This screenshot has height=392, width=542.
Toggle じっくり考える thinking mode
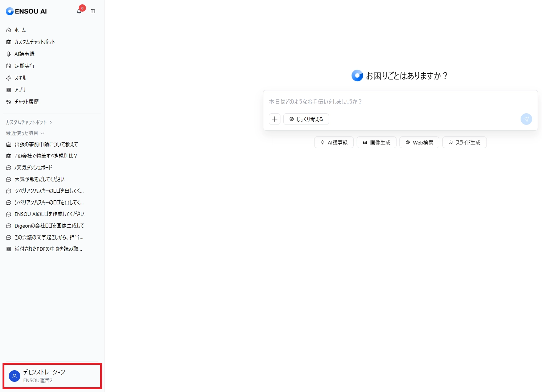coord(306,119)
